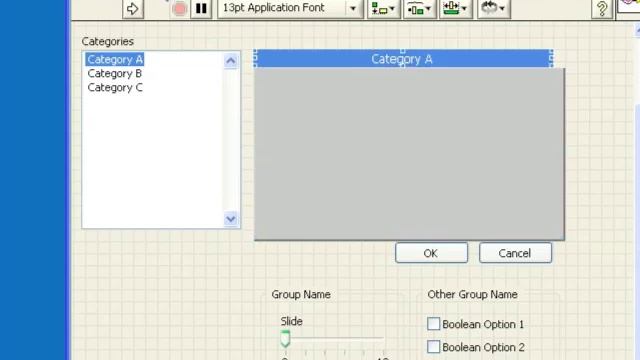Viewport: 640px width, 360px height.
Task: Select Category C in the Categories list
Action: [115, 87]
